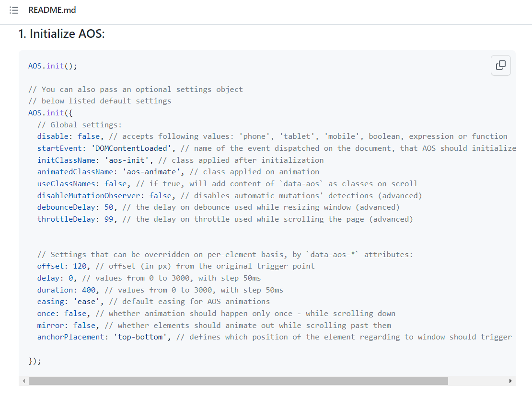Viewport: 532px width, 395px height.
Task: Click the 'useClassNames: false' setting
Action: click(x=83, y=184)
